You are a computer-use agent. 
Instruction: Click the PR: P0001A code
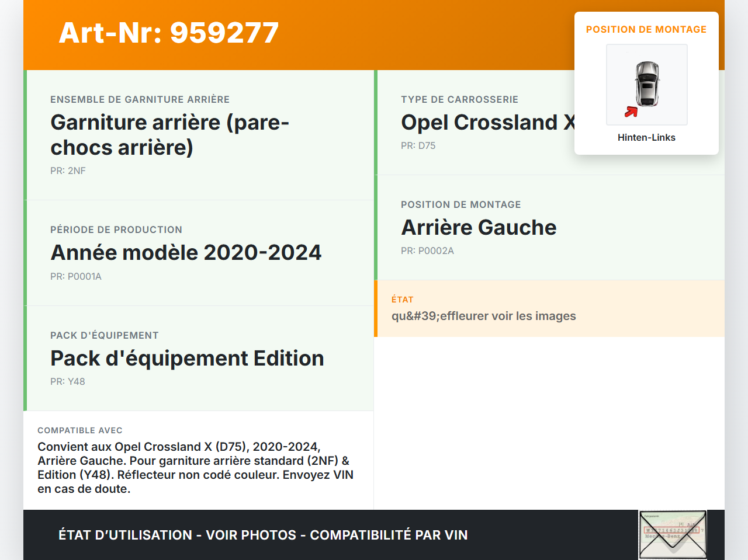tap(76, 276)
